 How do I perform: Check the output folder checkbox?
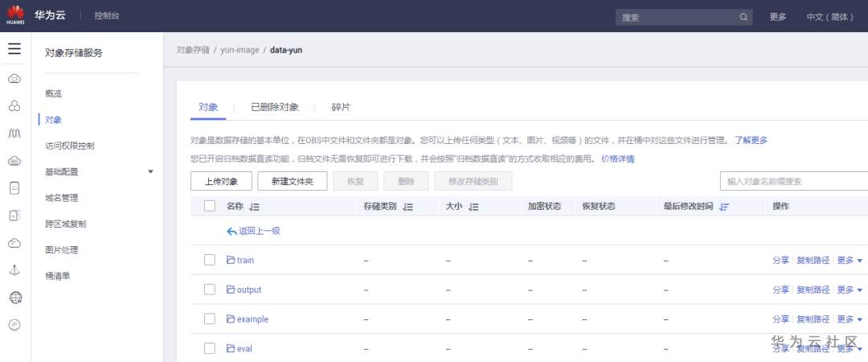[x=209, y=290]
